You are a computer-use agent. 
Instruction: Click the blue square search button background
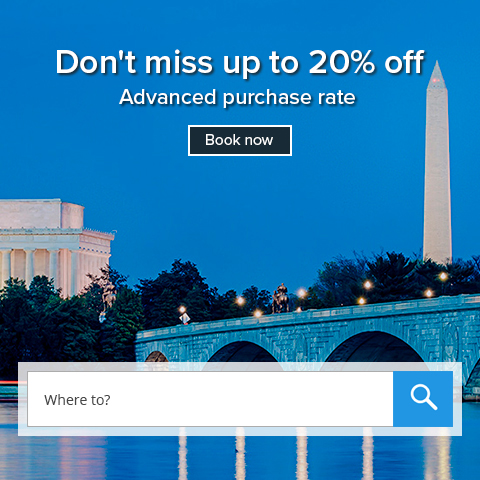click(x=423, y=399)
